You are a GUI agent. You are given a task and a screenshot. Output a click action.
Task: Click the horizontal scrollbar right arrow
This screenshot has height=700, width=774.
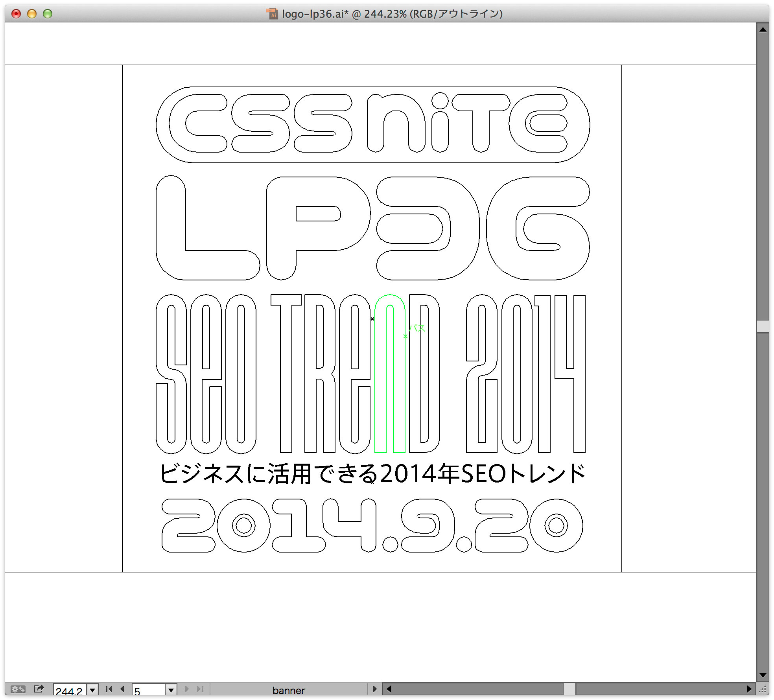click(749, 689)
